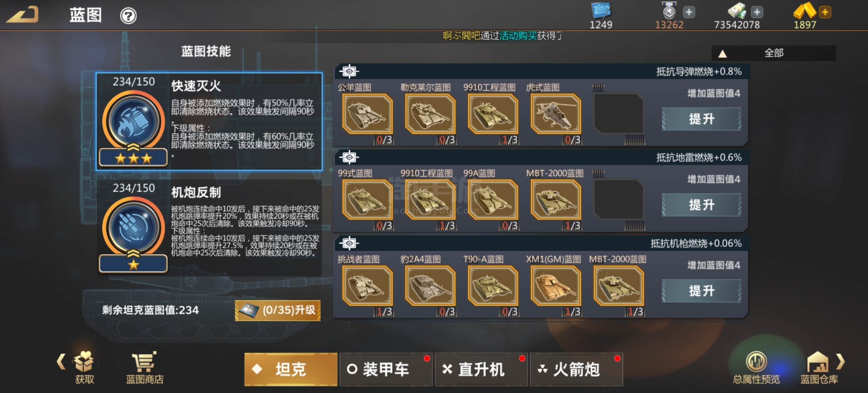Click 提升 button for 抵抗导弹燃烧 row

pos(701,119)
